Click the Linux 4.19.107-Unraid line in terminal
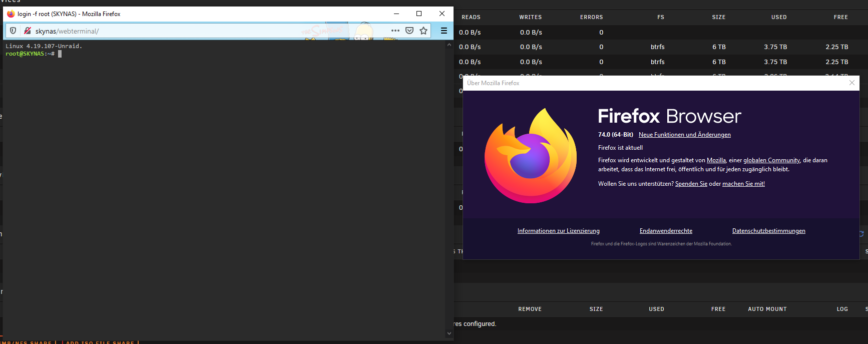The image size is (868, 344). [44, 46]
